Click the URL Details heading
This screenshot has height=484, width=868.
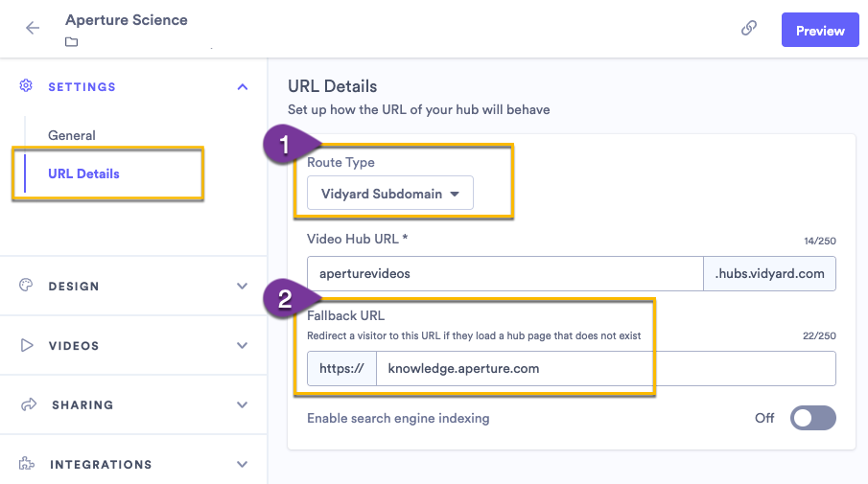332,86
